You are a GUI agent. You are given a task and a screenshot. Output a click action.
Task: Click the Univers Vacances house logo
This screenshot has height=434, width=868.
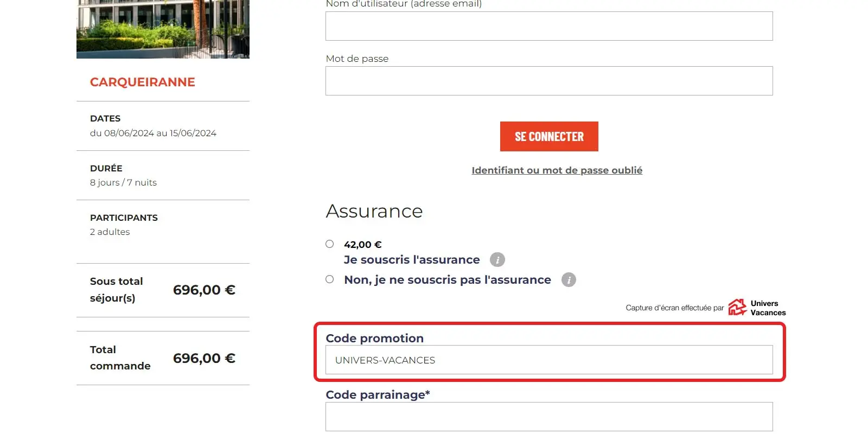(x=737, y=308)
